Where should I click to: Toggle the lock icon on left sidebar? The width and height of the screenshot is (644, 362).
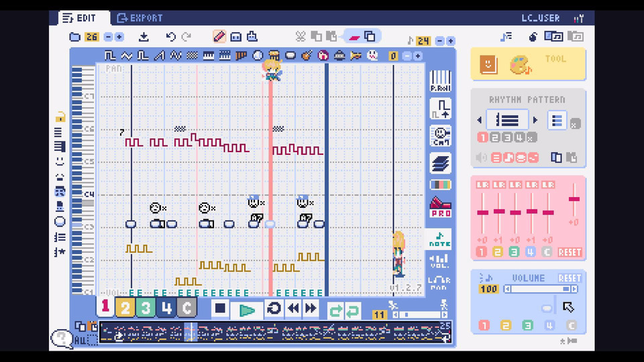60,117
